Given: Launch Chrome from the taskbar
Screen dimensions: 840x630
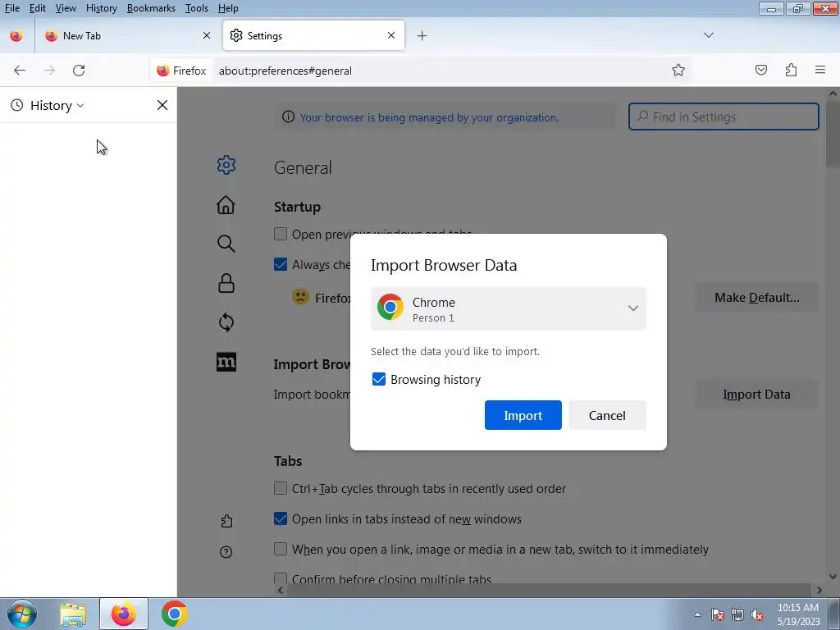Looking at the screenshot, I should (174, 614).
